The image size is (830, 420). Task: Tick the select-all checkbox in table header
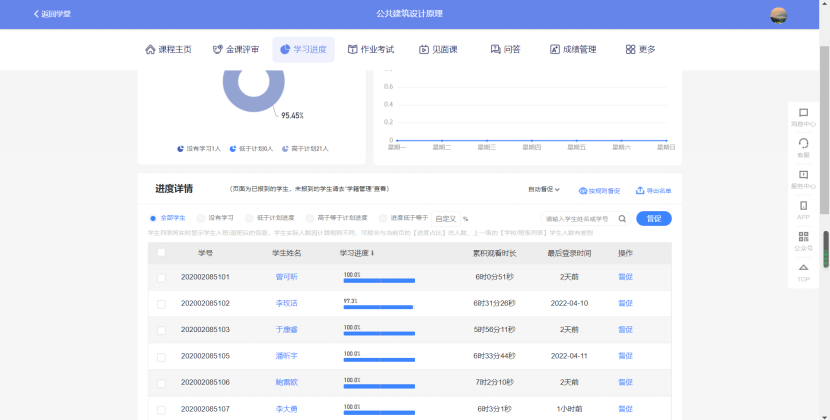pos(161,253)
